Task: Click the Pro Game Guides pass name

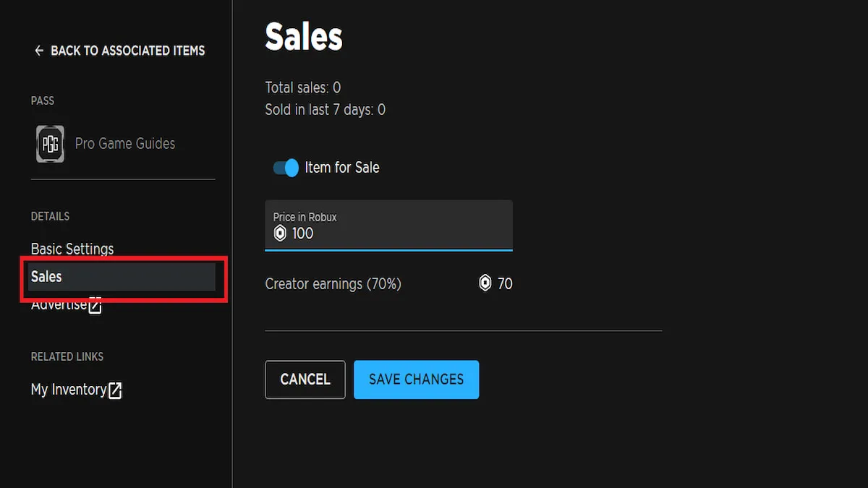Action: click(x=125, y=143)
